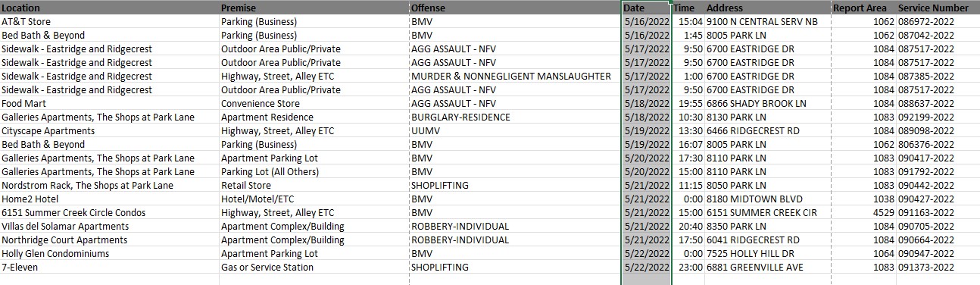Select the Gas or Service Station cell
This screenshot has height=285, width=980.
pos(314,267)
